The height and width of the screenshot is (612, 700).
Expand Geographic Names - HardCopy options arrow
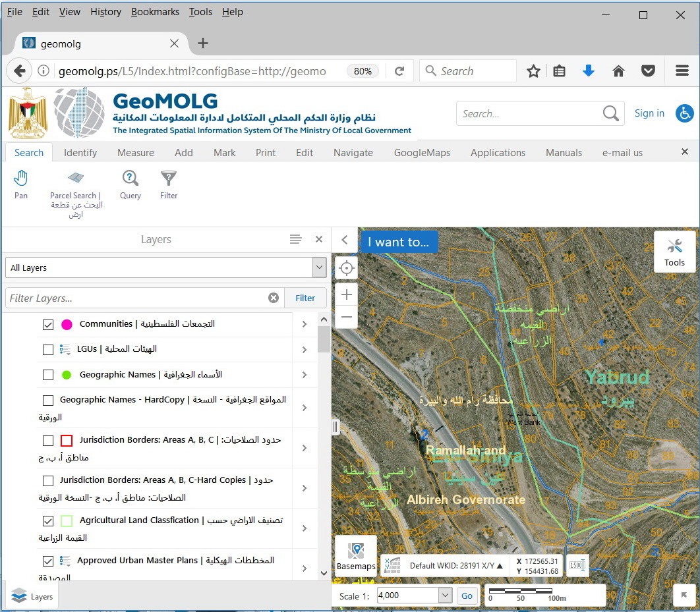click(305, 408)
